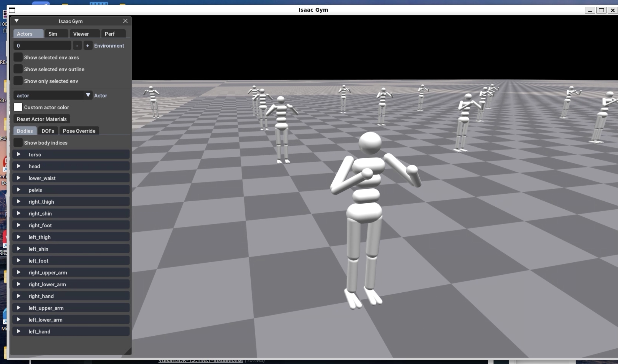Click the Environment index input field

[42, 45]
